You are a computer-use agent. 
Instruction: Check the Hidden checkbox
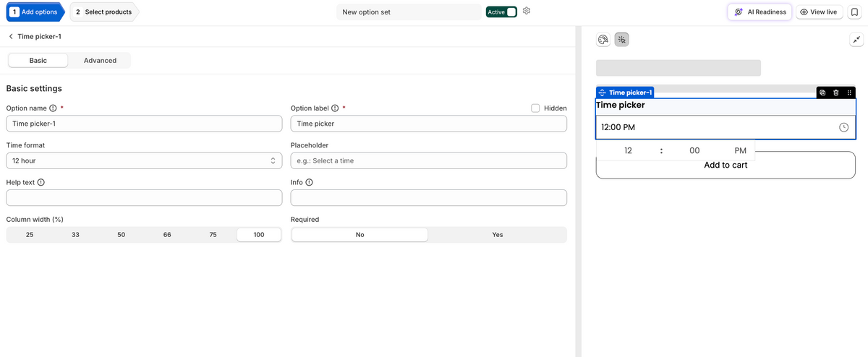pos(535,108)
